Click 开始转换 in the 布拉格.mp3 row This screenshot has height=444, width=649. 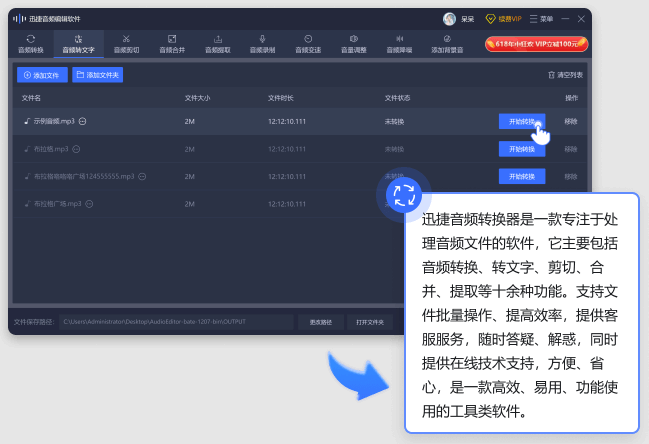coord(522,149)
